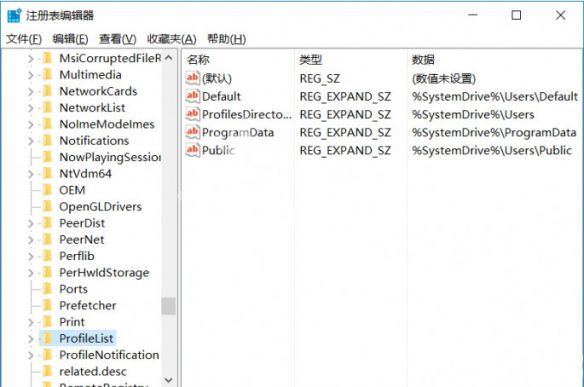Screen dimensions: 584x387
Task: Select the OpenGLDrivers key label
Action: [101, 207]
